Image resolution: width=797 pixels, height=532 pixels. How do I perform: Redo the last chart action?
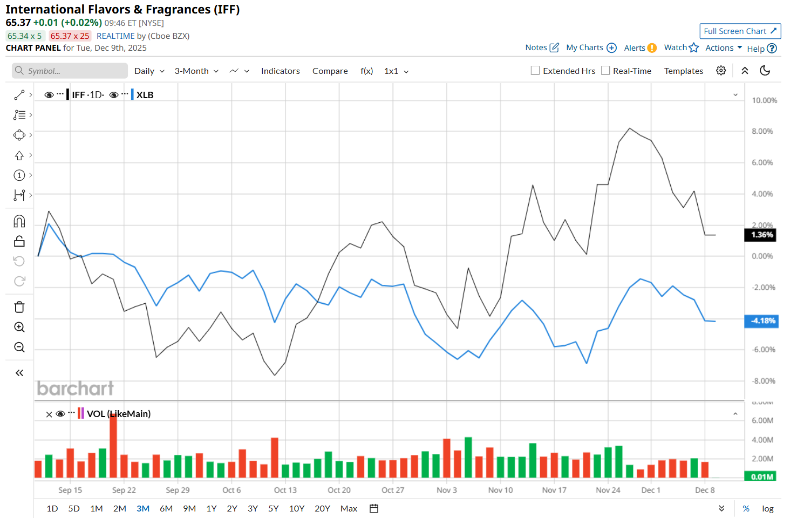click(x=19, y=281)
